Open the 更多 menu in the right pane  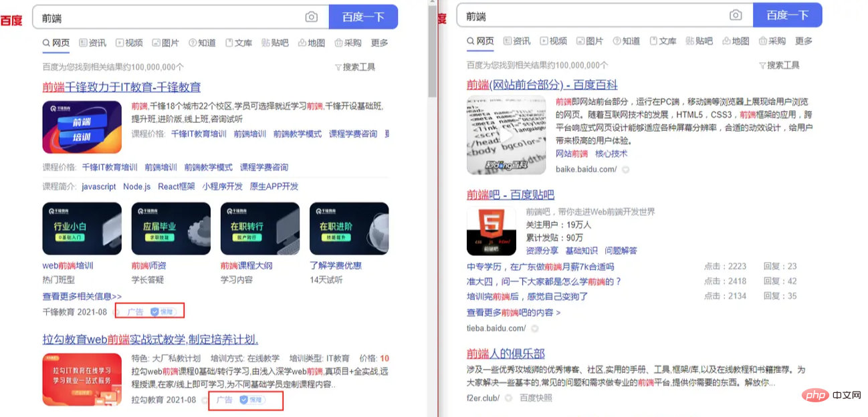pos(804,41)
